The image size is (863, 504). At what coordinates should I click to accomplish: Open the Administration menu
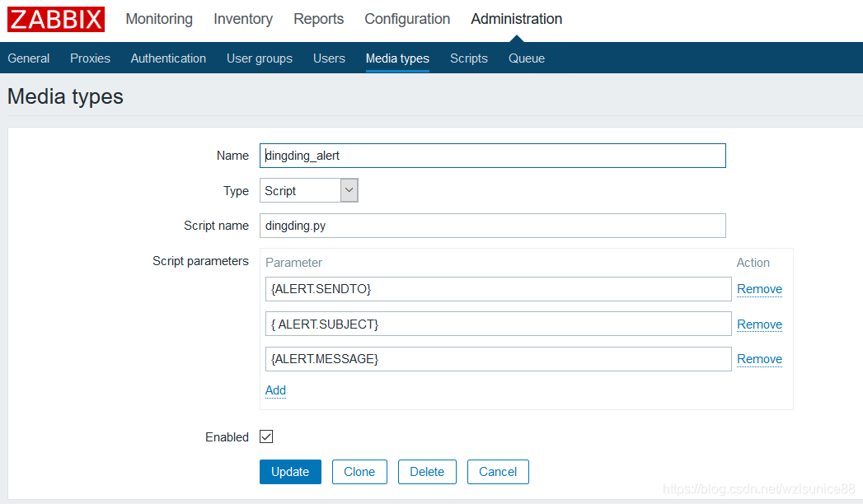(516, 19)
